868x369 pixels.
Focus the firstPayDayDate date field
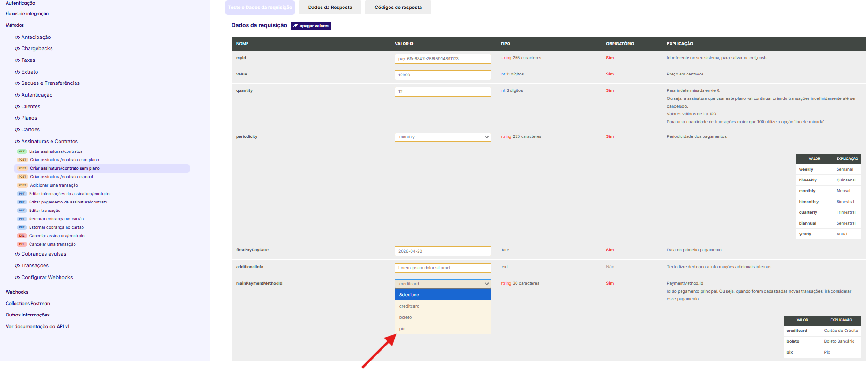pyautogui.click(x=442, y=251)
